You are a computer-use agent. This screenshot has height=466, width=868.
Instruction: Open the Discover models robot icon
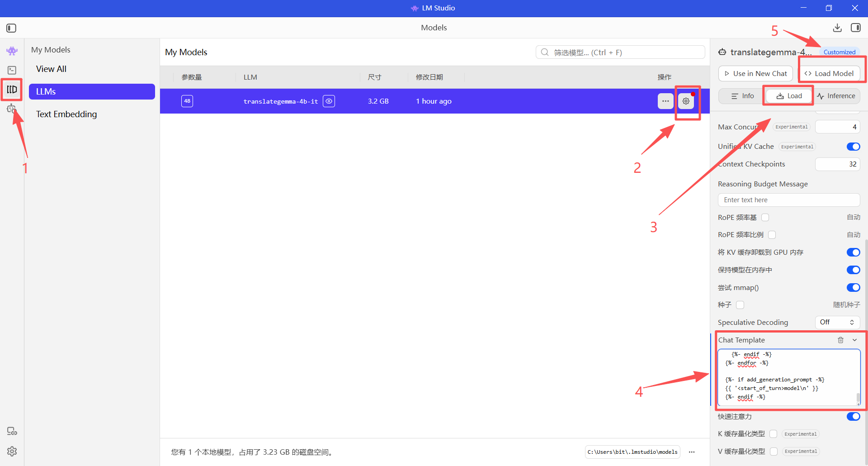12,109
